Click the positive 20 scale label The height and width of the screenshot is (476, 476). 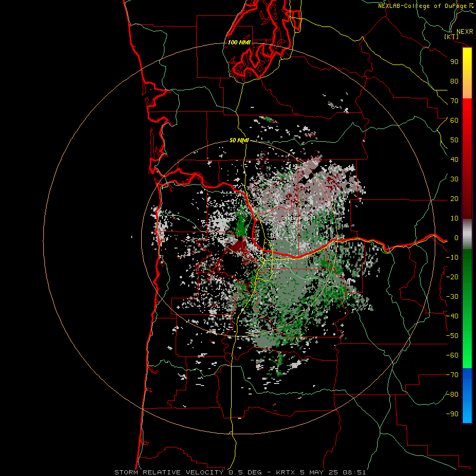click(x=454, y=198)
